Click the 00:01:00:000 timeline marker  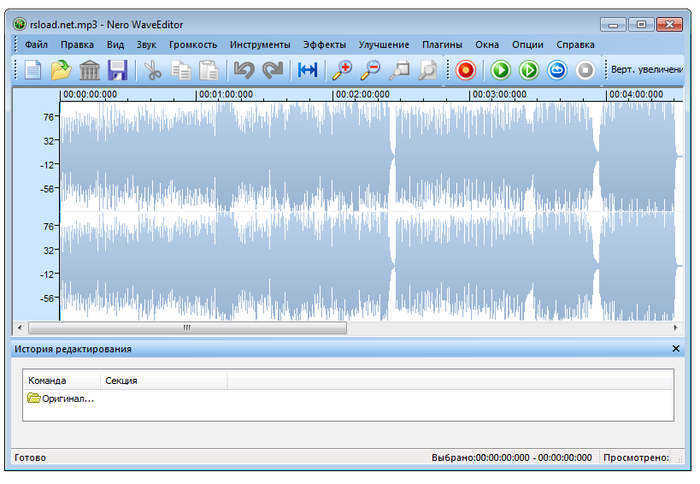click(x=226, y=94)
